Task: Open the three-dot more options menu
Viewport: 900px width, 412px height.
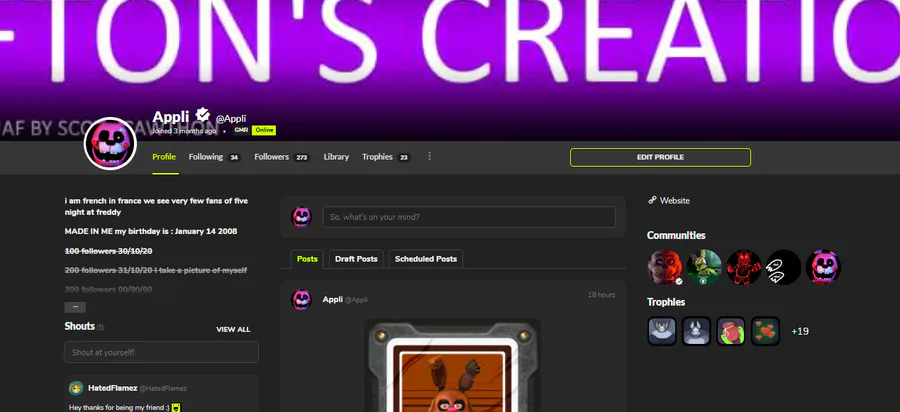Action: tap(429, 156)
